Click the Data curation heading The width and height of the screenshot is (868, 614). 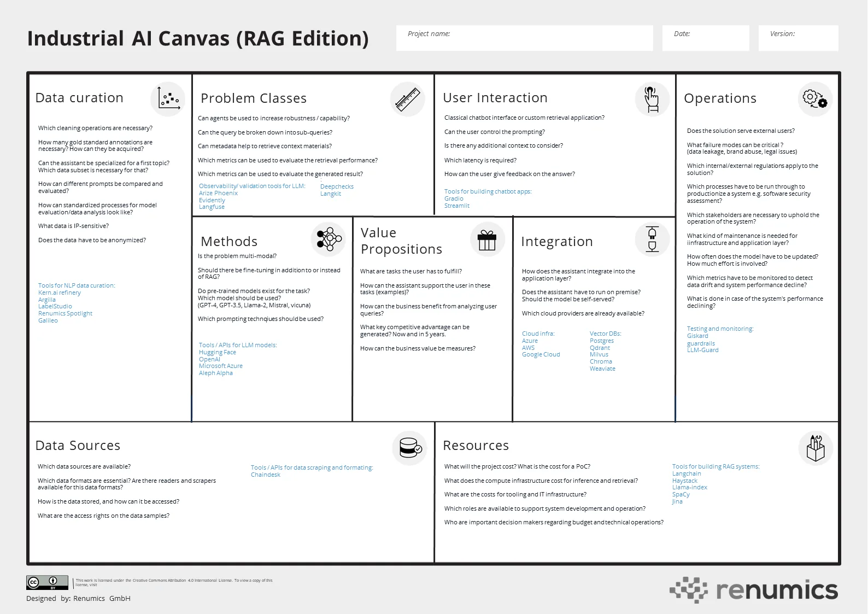click(x=79, y=98)
